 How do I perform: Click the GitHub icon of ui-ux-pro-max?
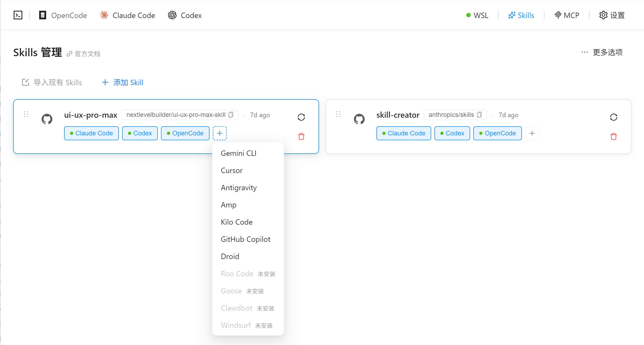pos(47,119)
